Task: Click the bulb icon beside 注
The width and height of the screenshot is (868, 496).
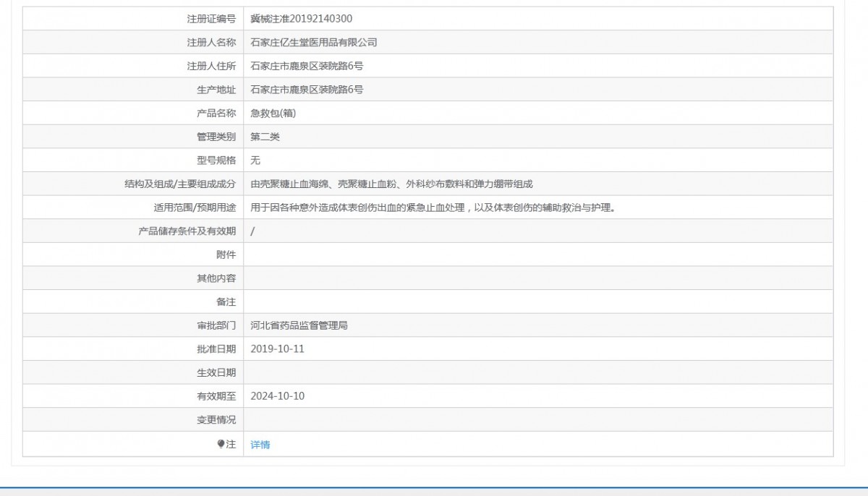Action: (x=221, y=445)
